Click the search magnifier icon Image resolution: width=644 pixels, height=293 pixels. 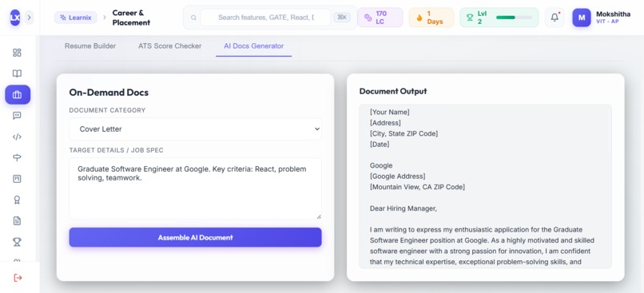tap(193, 18)
